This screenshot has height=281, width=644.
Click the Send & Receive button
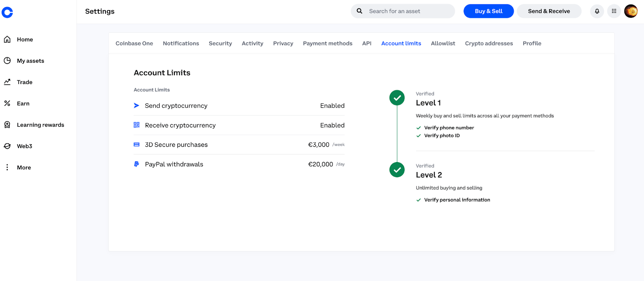point(549,11)
